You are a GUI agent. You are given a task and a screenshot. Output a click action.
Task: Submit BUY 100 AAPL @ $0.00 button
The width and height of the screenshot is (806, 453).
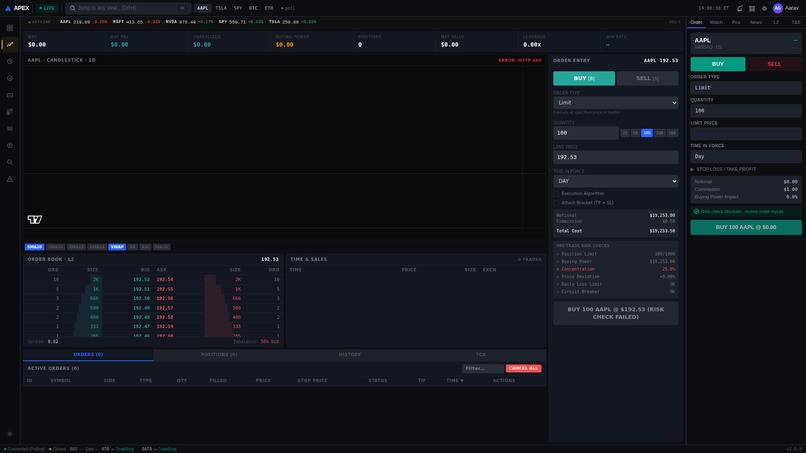click(745, 227)
